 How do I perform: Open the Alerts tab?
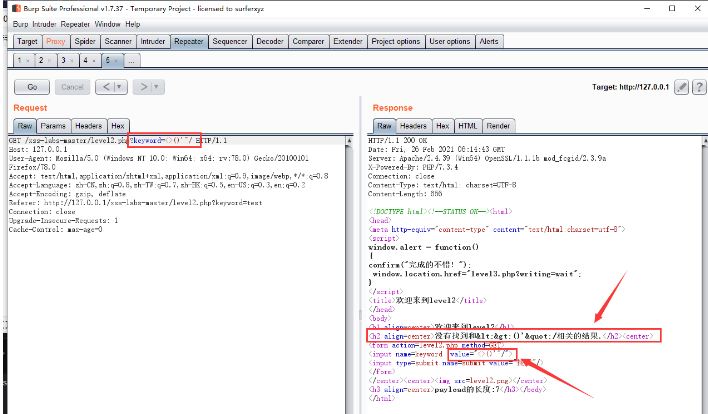click(489, 42)
